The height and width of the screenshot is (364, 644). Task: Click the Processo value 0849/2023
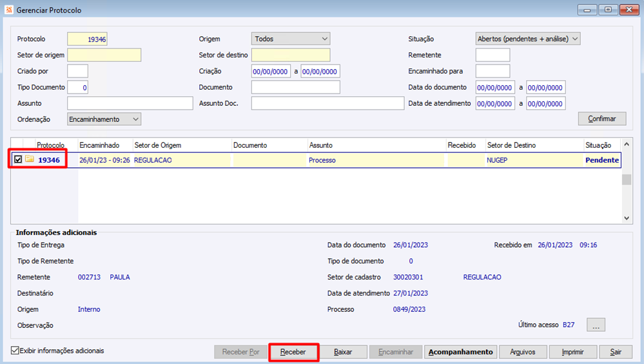(x=409, y=309)
